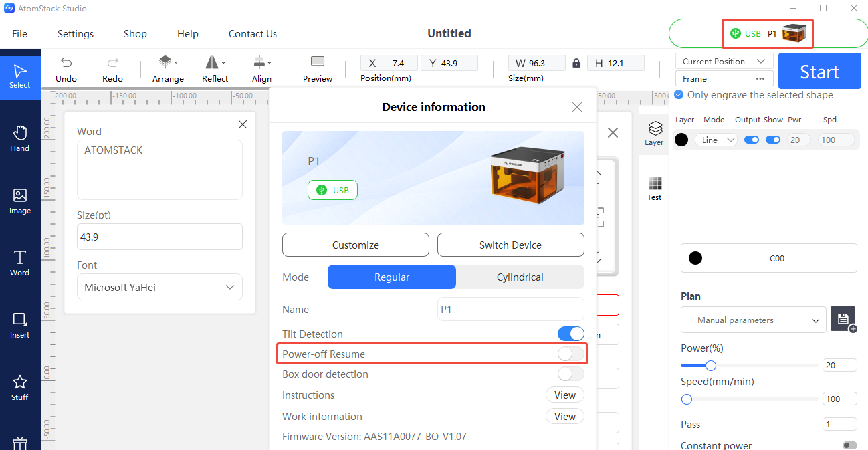Toggle the layer Output switch
The image size is (868, 450).
752,140
